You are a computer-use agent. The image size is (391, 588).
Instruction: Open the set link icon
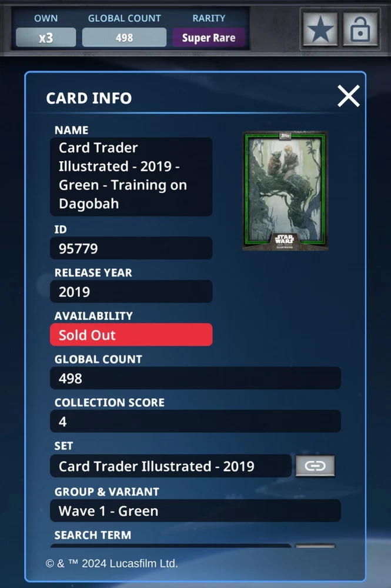click(x=315, y=466)
